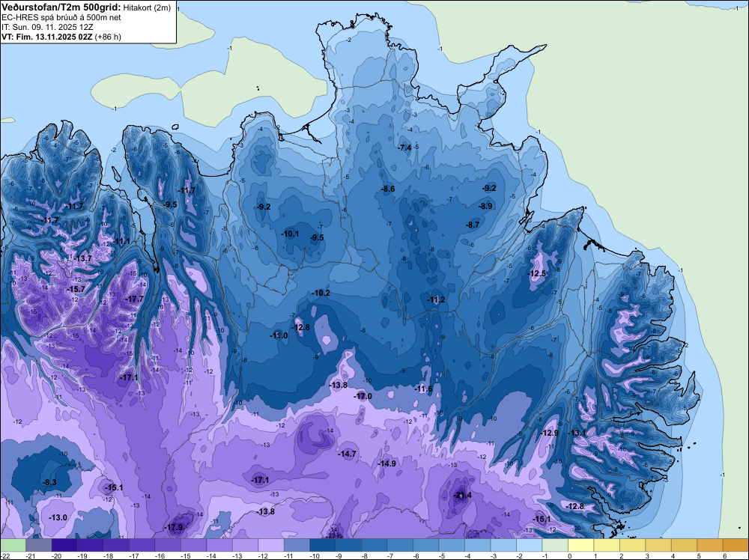Click the -14.9 temperature value
The height and width of the screenshot is (560, 749).
tap(386, 463)
